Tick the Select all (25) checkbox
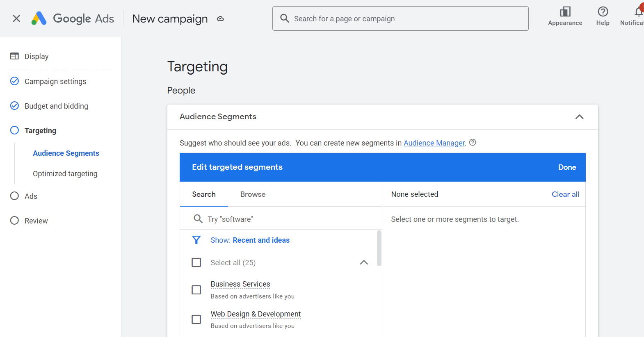The height and width of the screenshot is (337, 644). tap(196, 262)
